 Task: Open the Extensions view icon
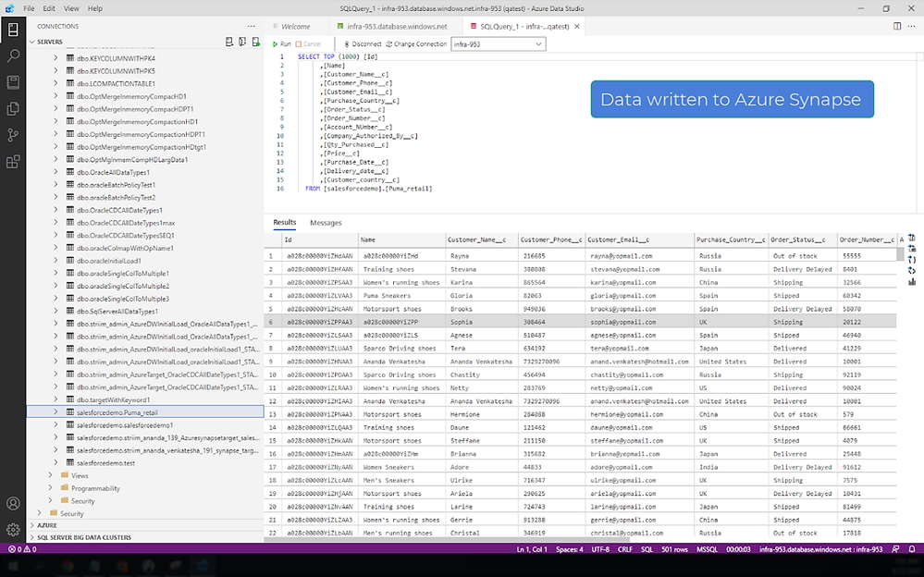coord(13,162)
